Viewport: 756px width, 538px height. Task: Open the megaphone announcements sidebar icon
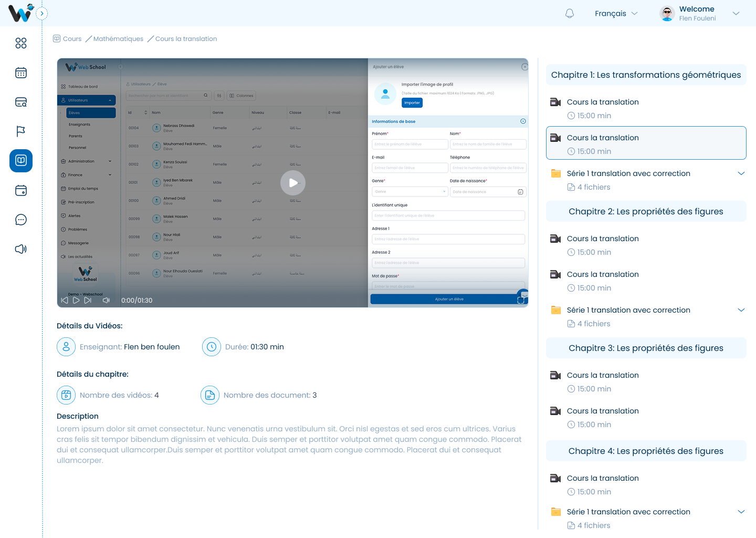pos(21,249)
